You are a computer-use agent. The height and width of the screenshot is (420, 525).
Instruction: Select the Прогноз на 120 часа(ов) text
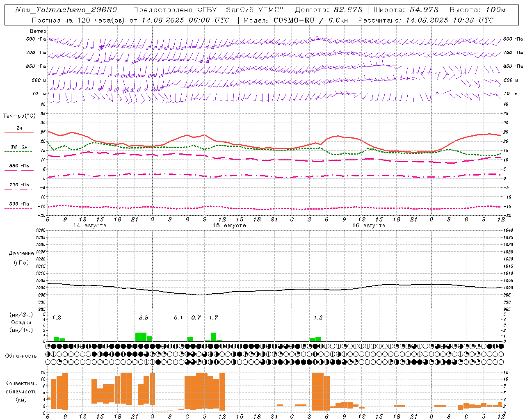tap(79, 20)
